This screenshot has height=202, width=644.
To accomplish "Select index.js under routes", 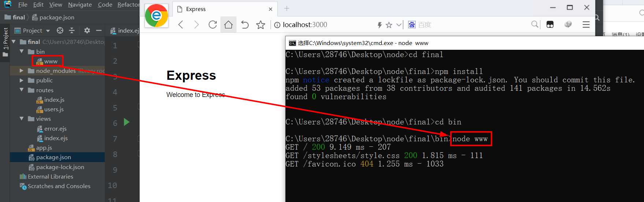I will coord(51,100).
